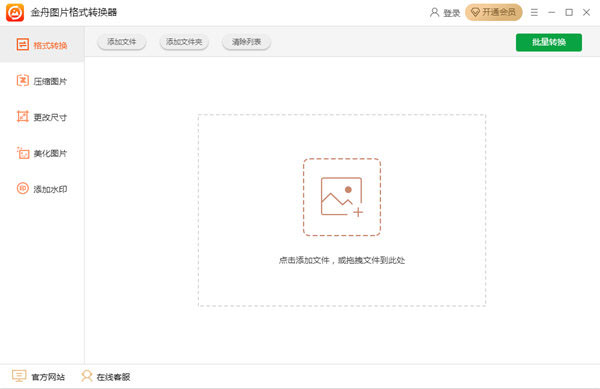Open the 压缩图片 sidebar tab
The height and width of the screenshot is (389, 600).
(x=42, y=81)
